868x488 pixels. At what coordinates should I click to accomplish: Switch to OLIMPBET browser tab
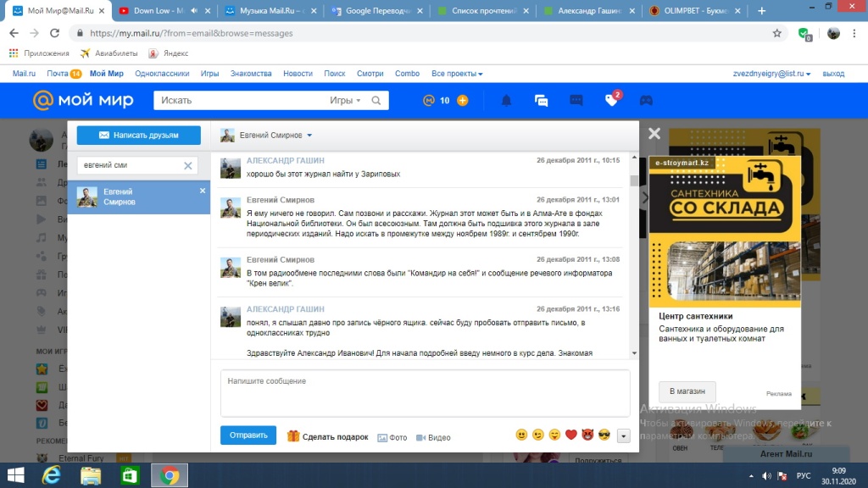click(x=696, y=10)
